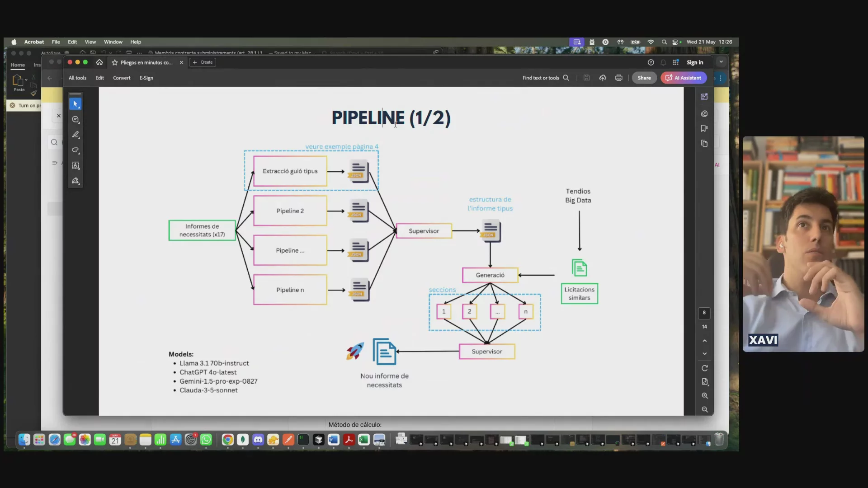Open the second right-panel icon

pyautogui.click(x=704, y=113)
